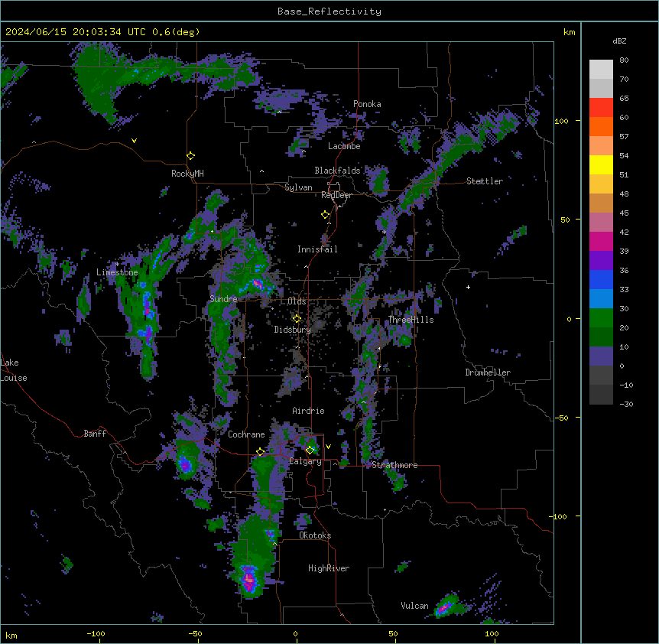Click the RedDeer city label
Viewport: 659px width, 644px height.
click(x=336, y=195)
